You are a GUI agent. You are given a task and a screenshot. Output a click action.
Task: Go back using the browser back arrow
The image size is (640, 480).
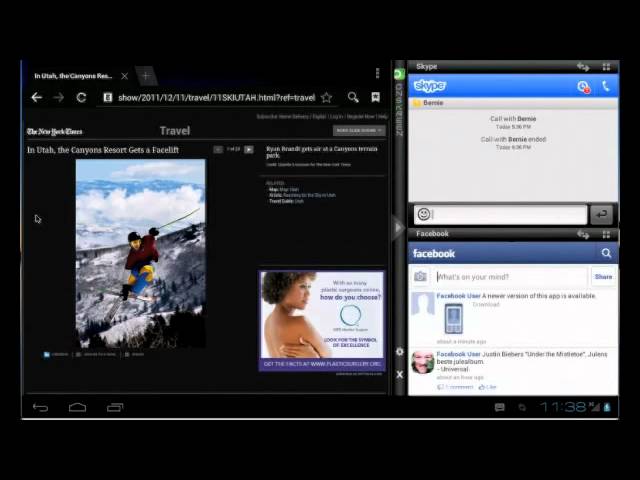[37, 98]
